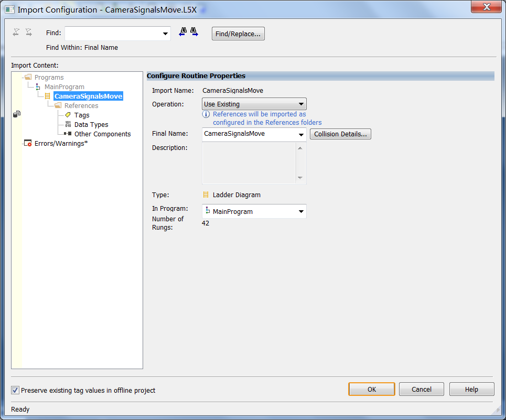This screenshot has height=420, width=506.
Task: Click the Ladder Diagram type icon
Action: [x=206, y=195]
